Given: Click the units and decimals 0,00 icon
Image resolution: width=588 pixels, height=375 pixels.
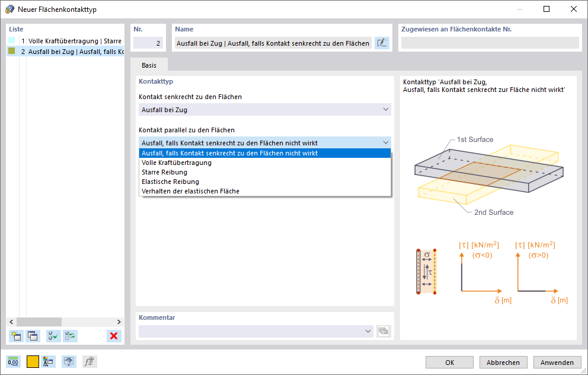Looking at the screenshot, I should tap(13, 361).
